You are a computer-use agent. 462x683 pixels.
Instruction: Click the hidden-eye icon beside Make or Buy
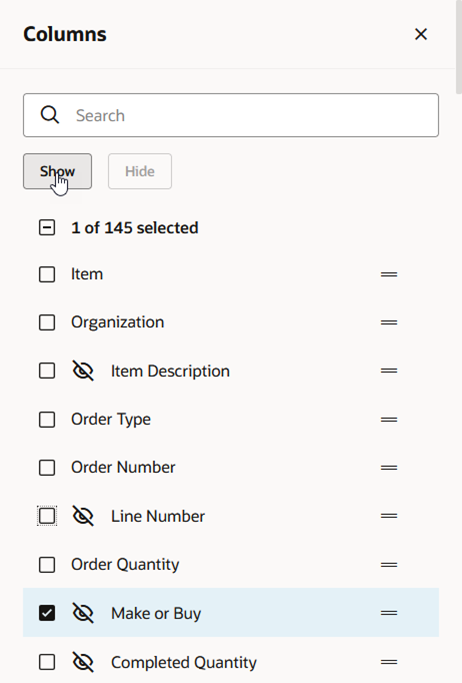83,613
